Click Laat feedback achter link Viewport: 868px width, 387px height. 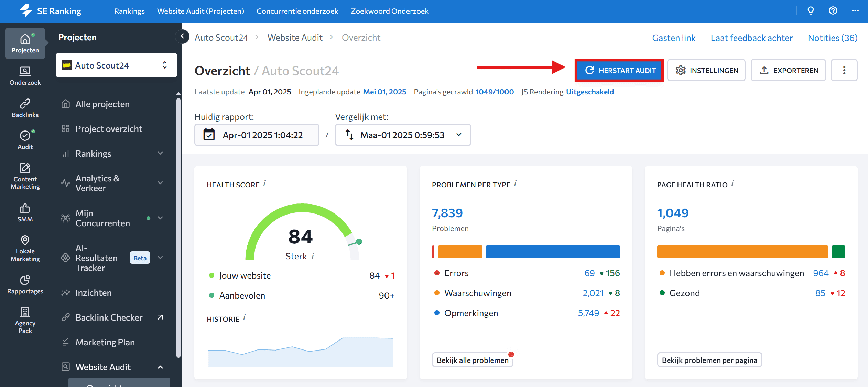pyautogui.click(x=751, y=38)
